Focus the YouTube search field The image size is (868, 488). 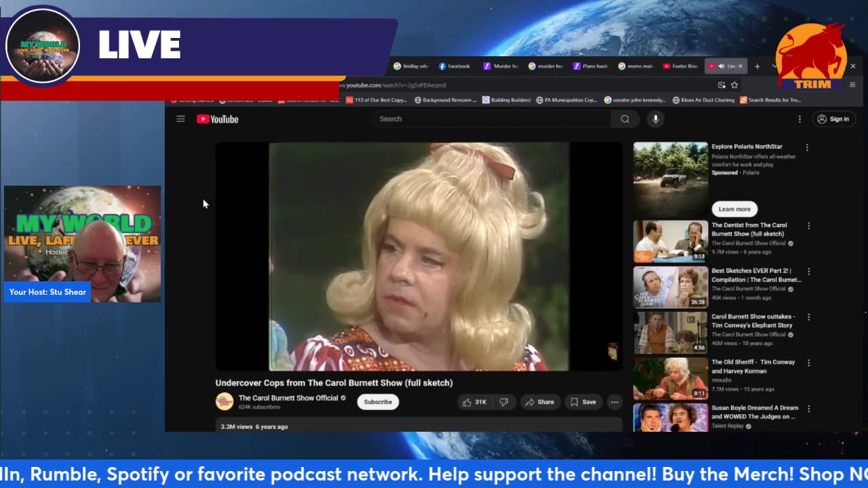(x=492, y=119)
